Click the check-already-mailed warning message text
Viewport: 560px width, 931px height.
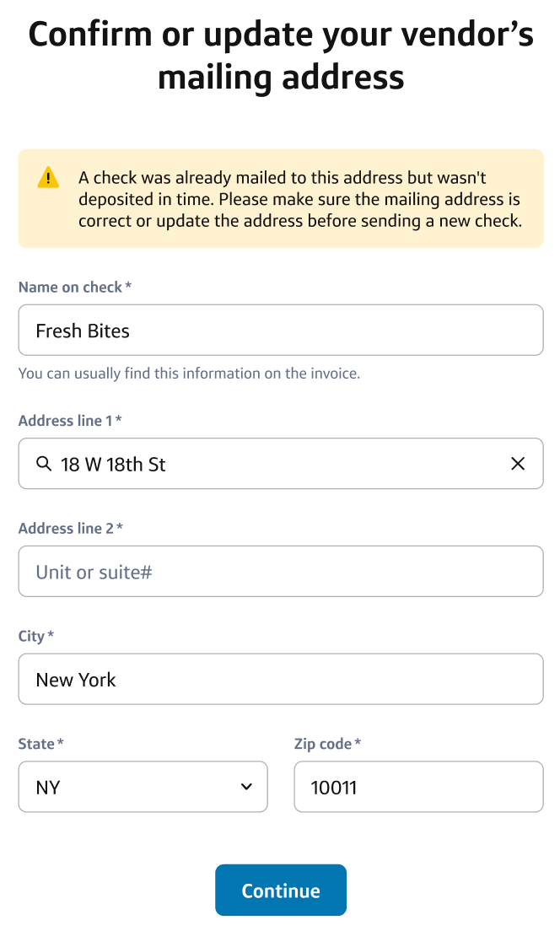coord(299,200)
